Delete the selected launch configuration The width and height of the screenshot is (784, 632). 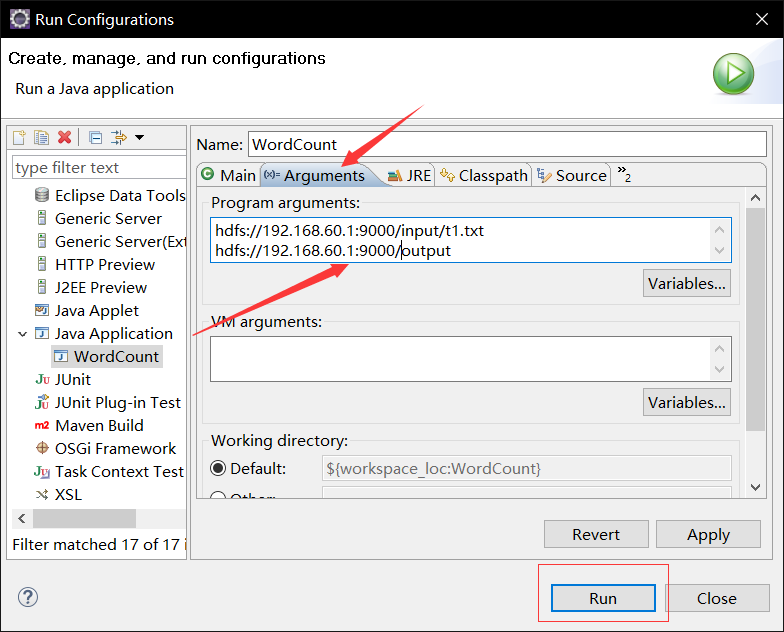click(64, 137)
